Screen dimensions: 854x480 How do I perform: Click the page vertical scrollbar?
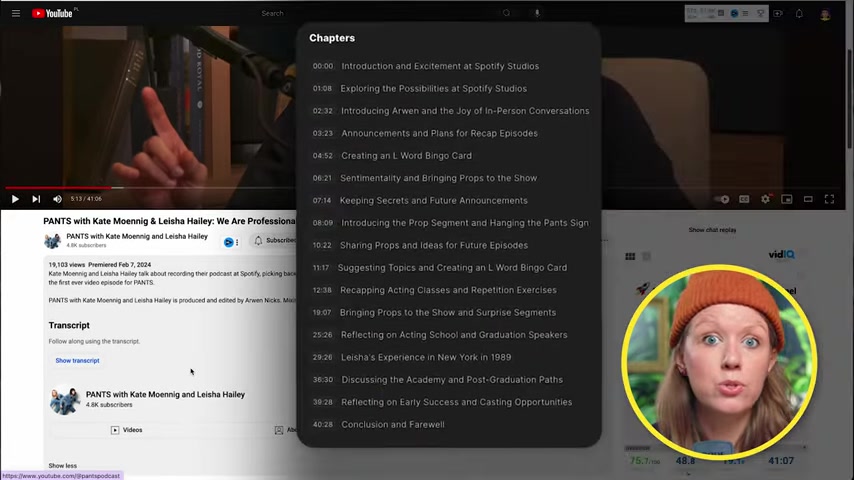(x=850, y=98)
